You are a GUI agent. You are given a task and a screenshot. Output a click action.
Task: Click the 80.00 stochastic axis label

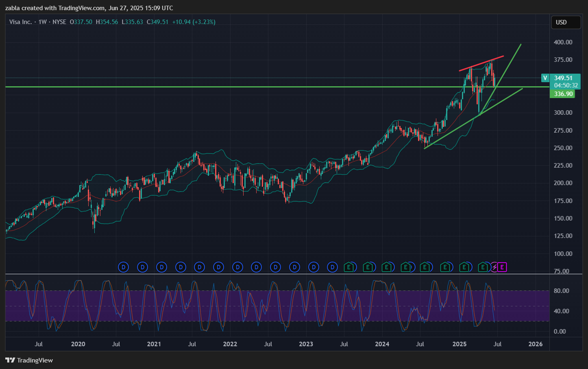click(562, 291)
